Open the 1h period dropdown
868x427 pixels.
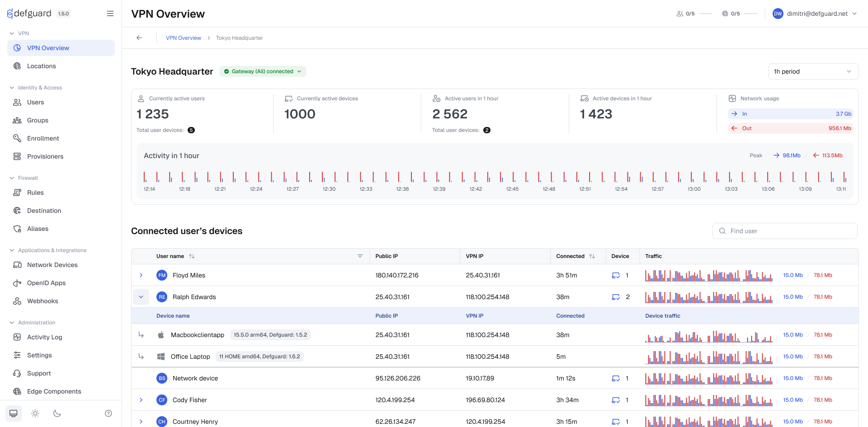(813, 71)
